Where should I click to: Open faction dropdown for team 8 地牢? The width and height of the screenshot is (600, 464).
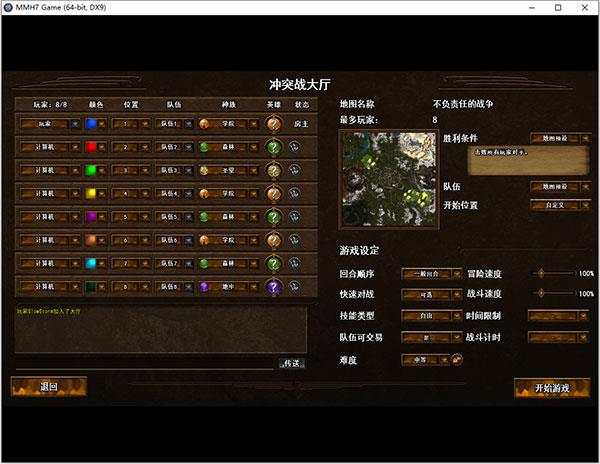tap(229, 287)
